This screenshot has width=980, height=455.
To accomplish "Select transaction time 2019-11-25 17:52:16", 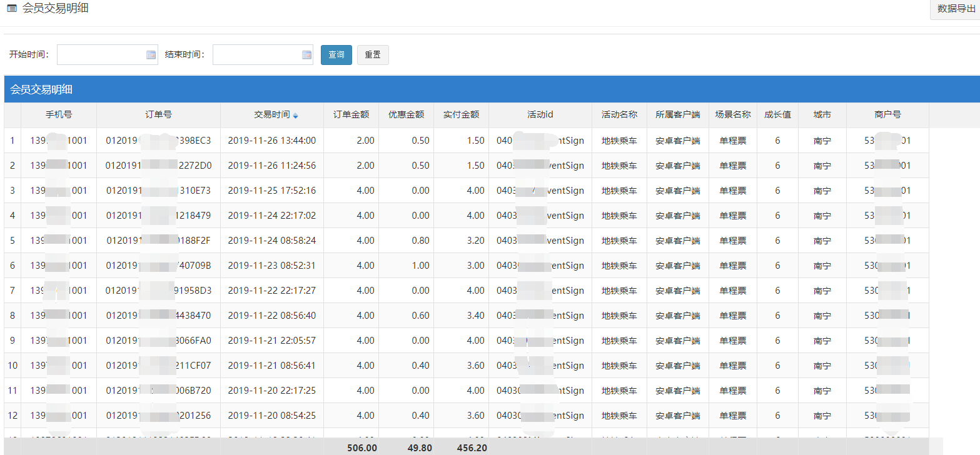I will (x=271, y=191).
